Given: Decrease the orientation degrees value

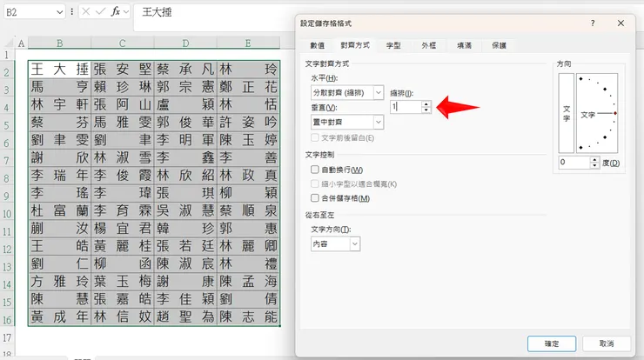Looking at the screenshot, I should coord(594,165).
